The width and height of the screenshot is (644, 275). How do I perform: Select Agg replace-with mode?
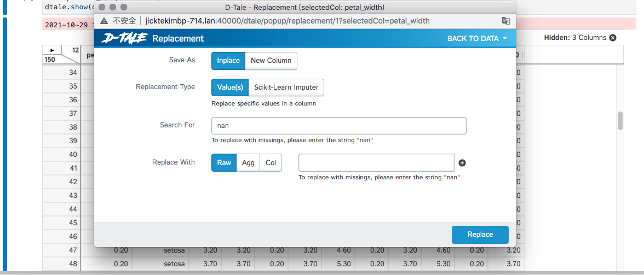[x=248, y=163]
